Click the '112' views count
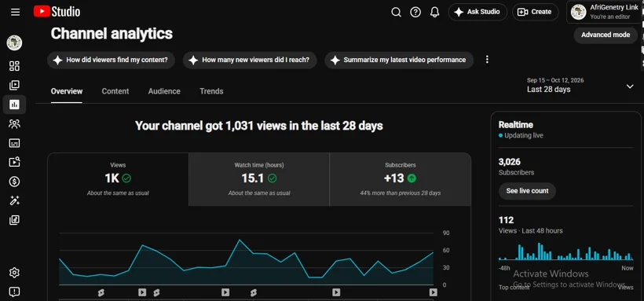This screenshot has width=644, height=301. [x=506, y=220]
